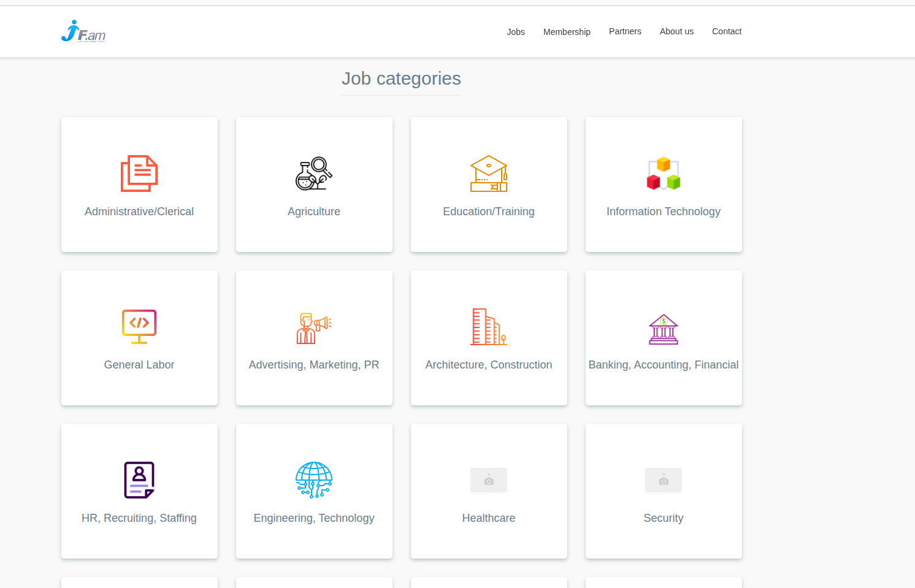Open General Labor category link

click(x=139, y=365)
